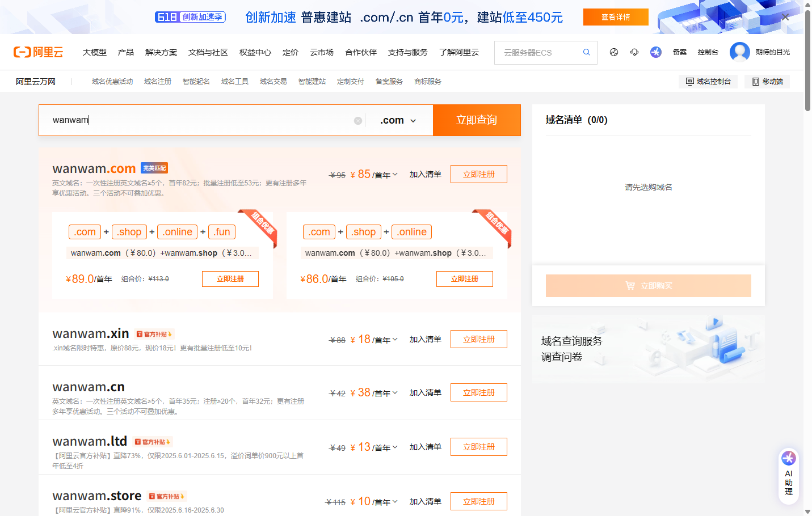Screen dimensions: 812x516
Task: Clear the domain search field with X icon
Action: 358,121
